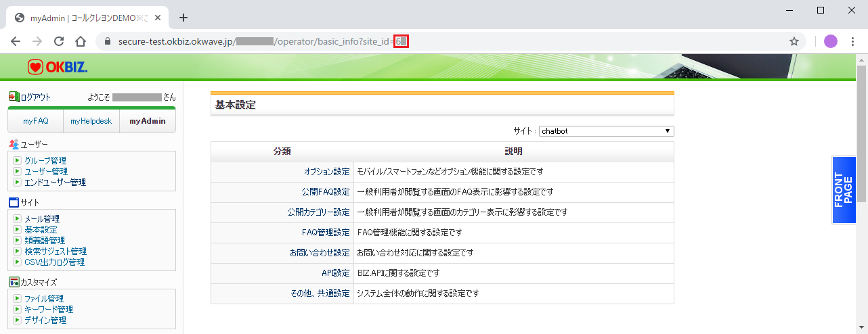Open browser home page icon

(80, 41)
